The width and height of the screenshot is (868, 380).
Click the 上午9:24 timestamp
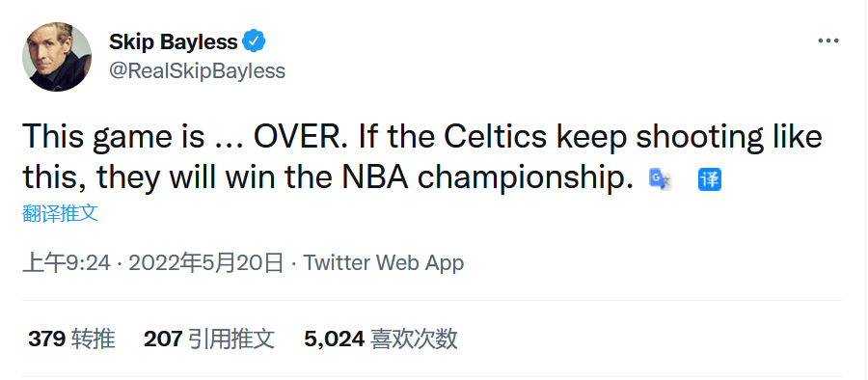[67, 263]
